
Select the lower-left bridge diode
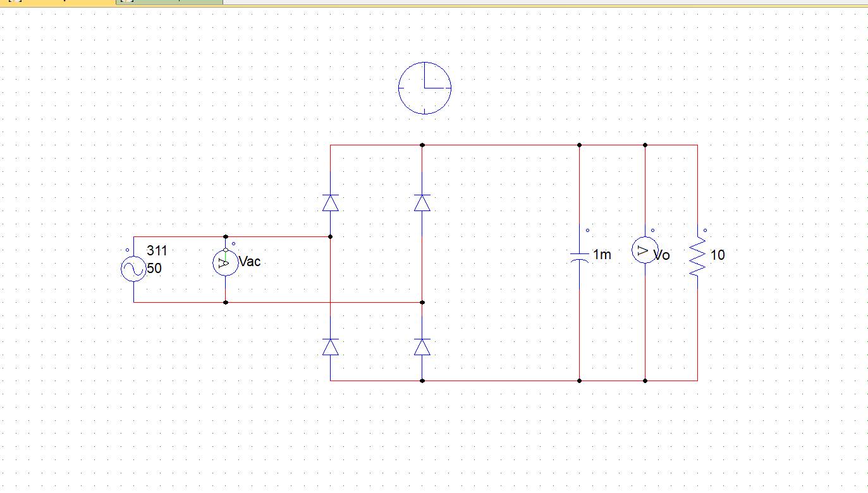coord(330,346)
